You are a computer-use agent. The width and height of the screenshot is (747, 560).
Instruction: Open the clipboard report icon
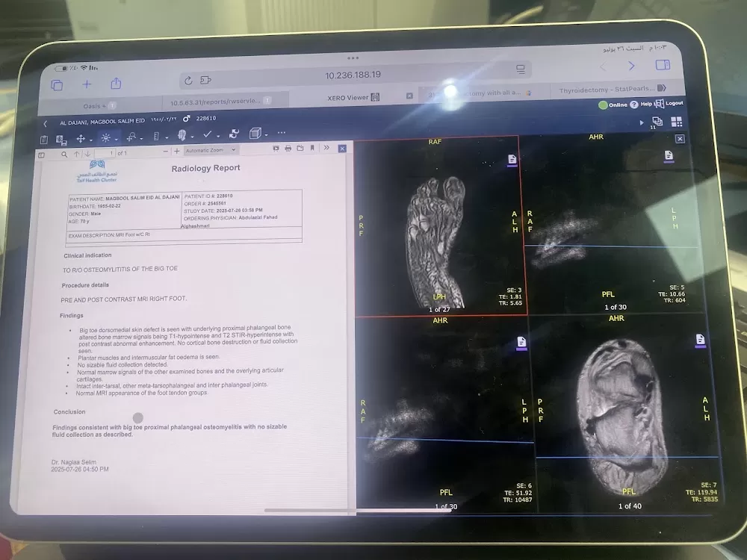click(44, 140)
